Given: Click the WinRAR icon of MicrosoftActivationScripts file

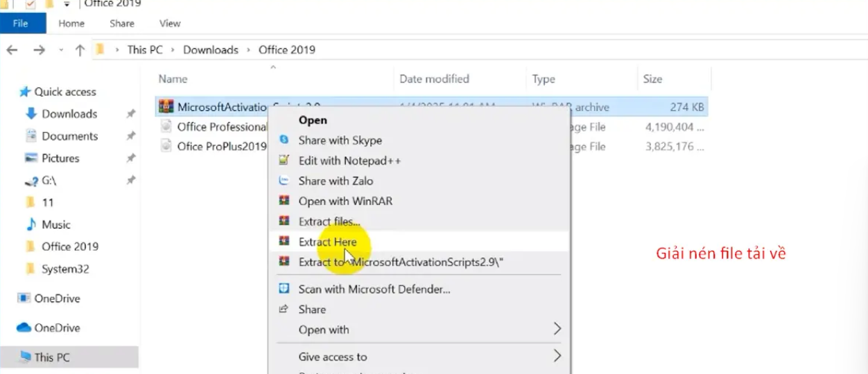Looking at the screenshot, I should point(166,107).
